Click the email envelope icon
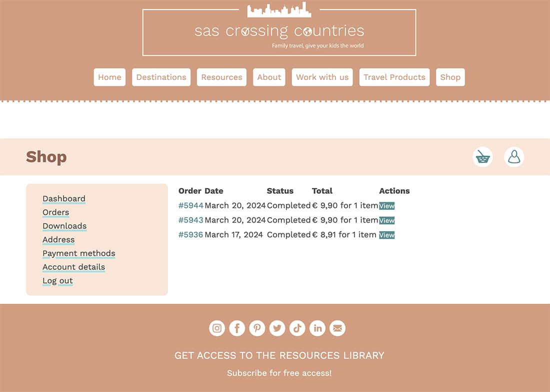The height and width of the screenshot is (392, 550). 337,328
